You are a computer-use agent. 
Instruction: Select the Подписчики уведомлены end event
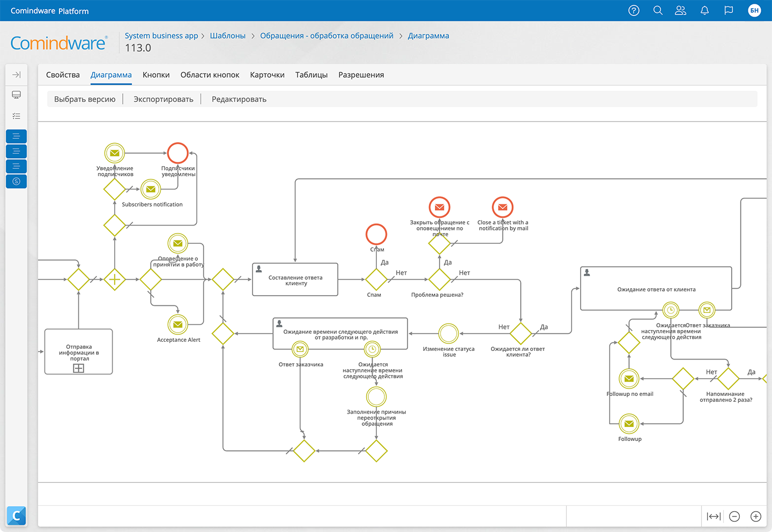(178, 153)
